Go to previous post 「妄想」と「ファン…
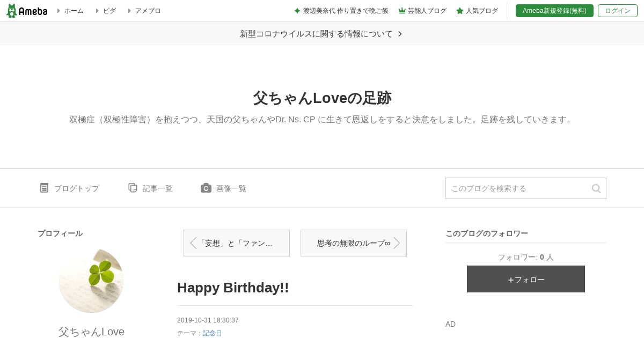This screenshot has width=644, height=338. 237,243
